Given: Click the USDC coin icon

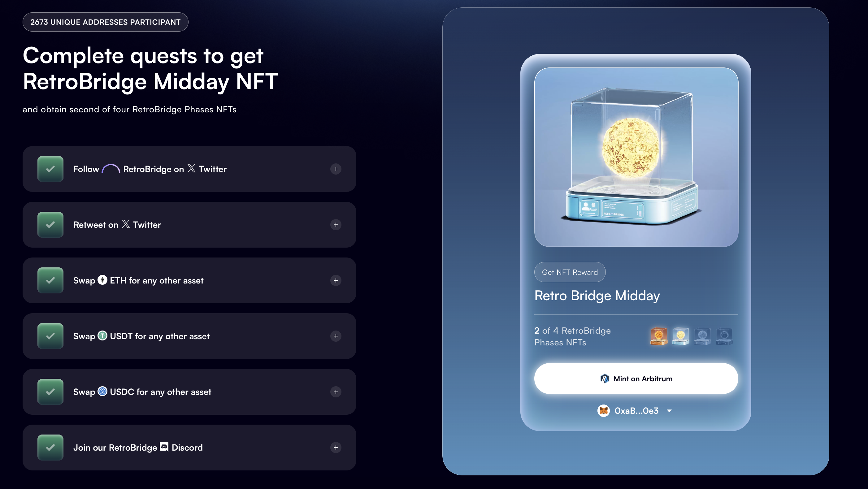Looking at the screenshot, I should click(x=102, y=391).
